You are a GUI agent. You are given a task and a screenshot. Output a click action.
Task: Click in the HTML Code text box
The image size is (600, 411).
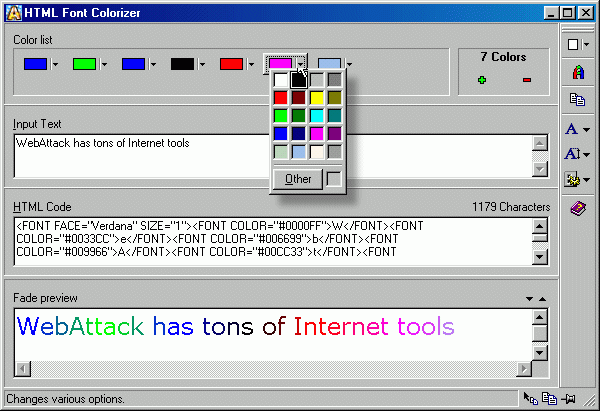click(x=273, y=241)
